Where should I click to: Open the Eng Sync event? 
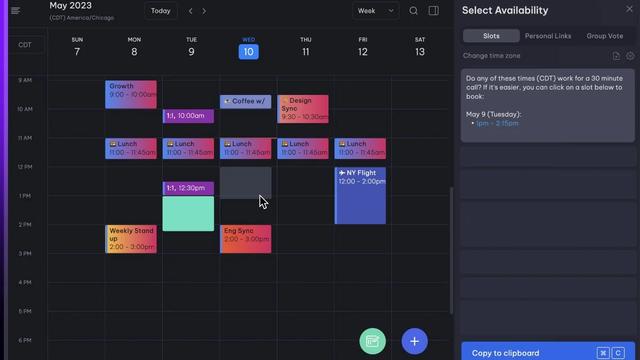245,239
